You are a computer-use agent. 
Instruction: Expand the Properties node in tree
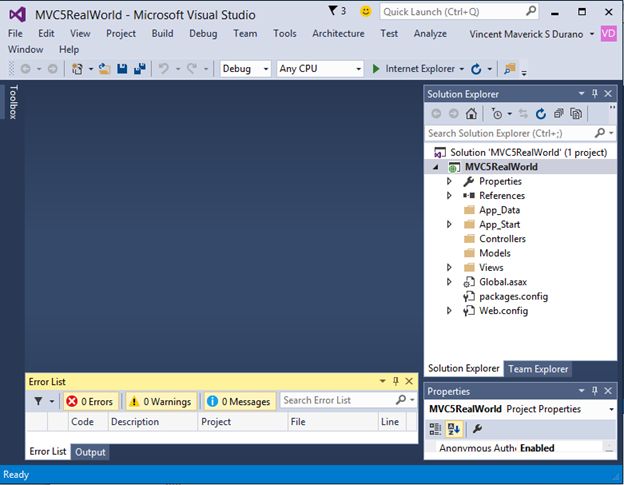point(449,181)
